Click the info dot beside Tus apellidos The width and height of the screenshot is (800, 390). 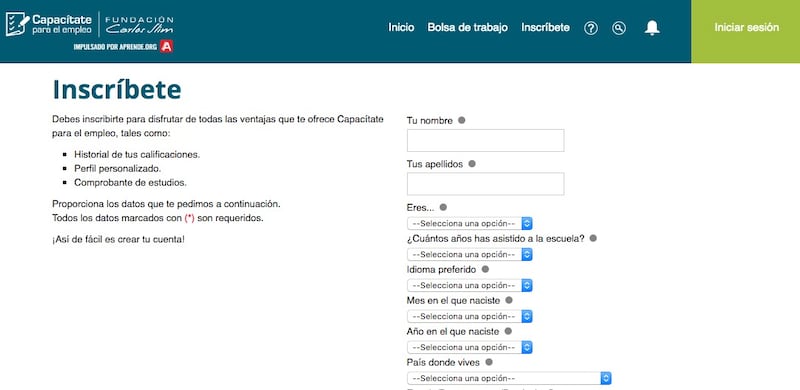(x=472, y=164)
